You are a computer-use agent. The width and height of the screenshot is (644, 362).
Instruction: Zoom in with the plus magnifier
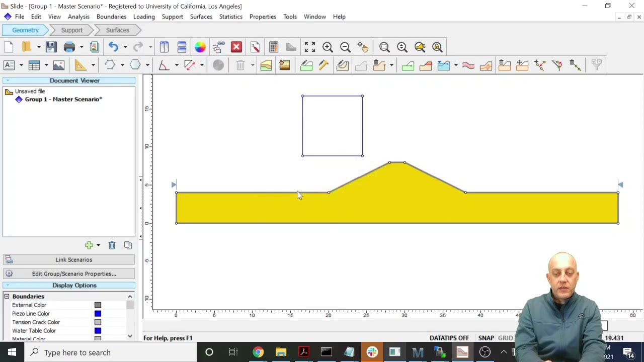pyautogui.click(x=328, y=47)
